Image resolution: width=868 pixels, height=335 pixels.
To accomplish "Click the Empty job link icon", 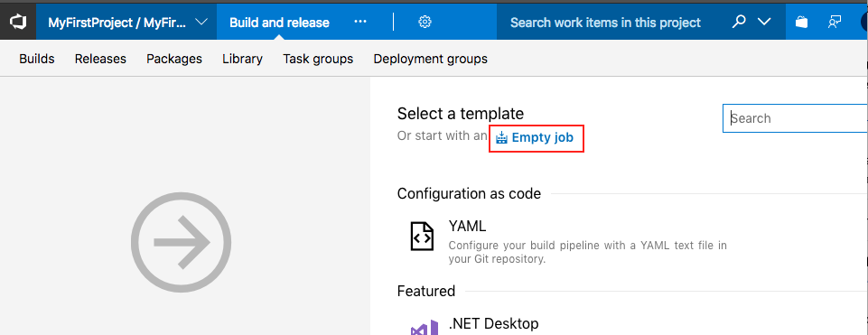I will 501,138.
